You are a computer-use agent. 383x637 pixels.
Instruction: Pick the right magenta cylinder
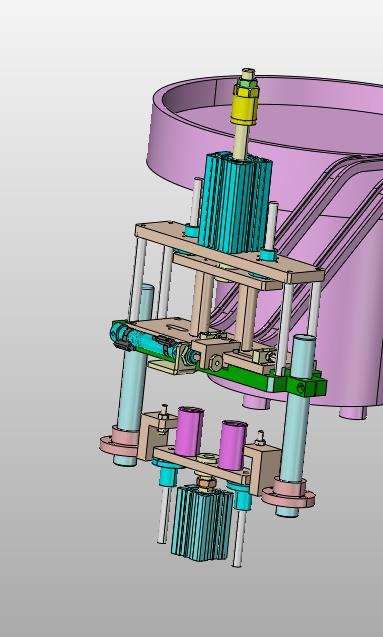click(x=233, y=445)
